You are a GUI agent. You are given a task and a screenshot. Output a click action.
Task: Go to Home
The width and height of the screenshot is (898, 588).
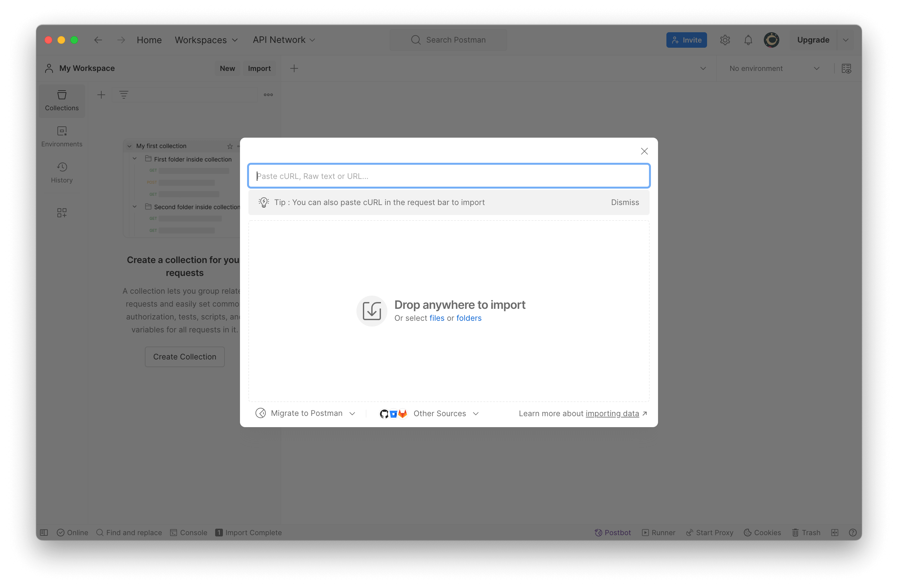tap(149, 40)
